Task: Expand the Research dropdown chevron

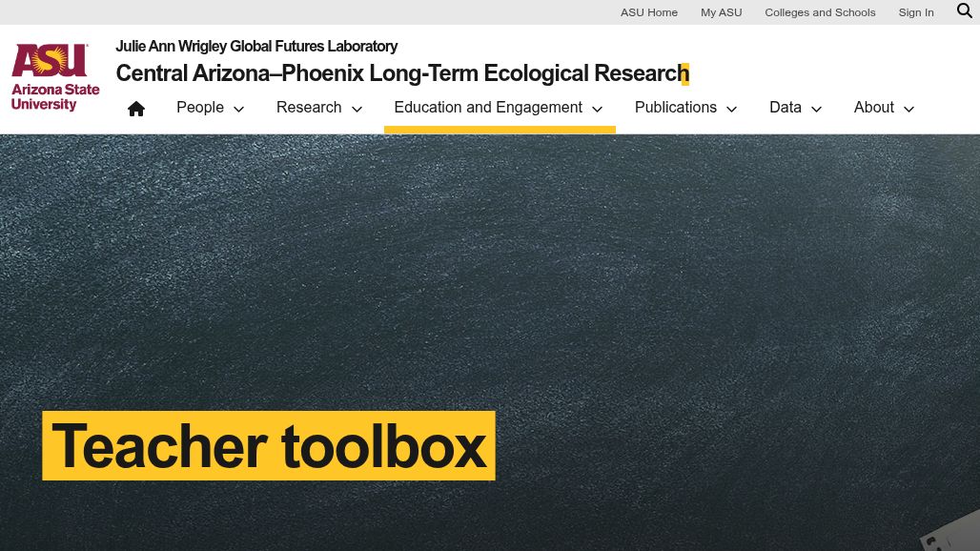Action: tap(357, 110)
